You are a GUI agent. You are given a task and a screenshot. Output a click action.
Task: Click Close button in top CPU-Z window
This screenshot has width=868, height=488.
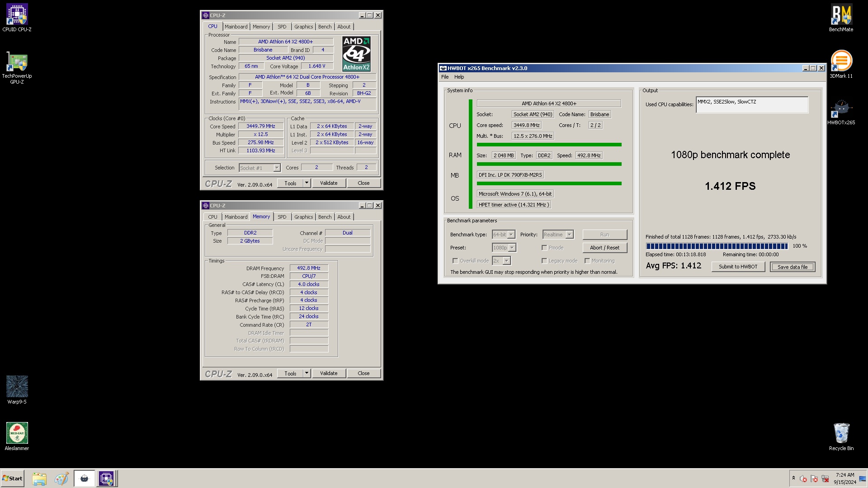coord(363,183)
